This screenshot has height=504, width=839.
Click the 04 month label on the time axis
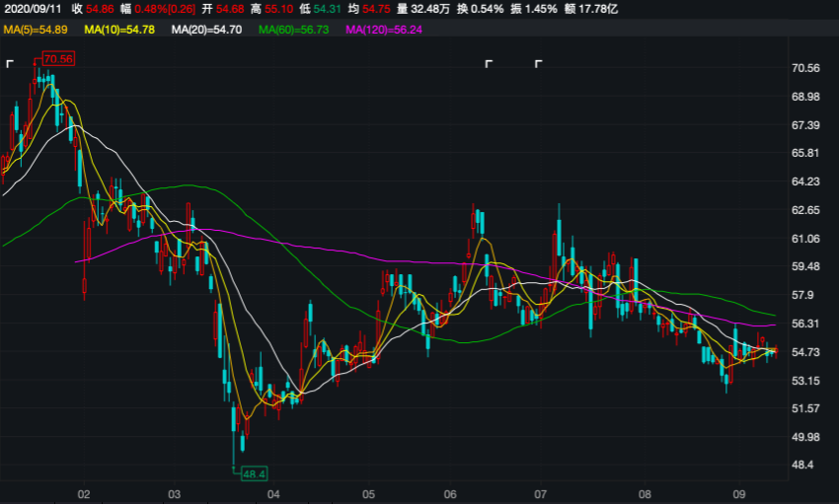(x=273, y=494)
